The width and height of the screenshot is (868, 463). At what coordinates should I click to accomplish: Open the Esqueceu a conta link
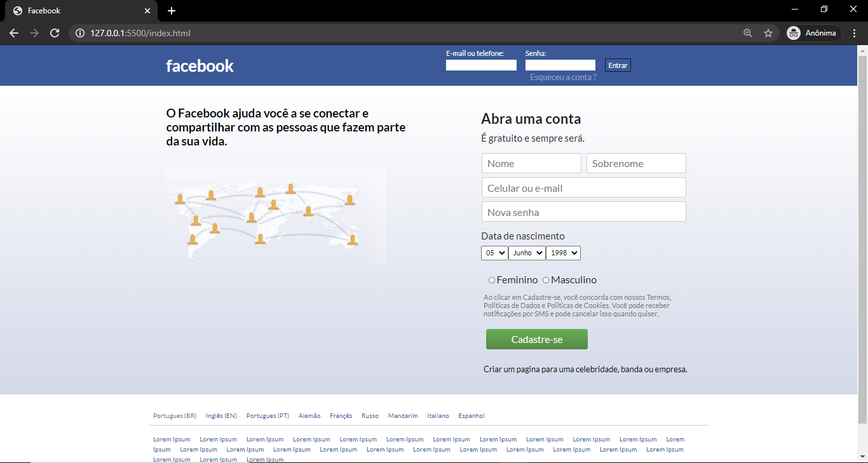[562, 76]
